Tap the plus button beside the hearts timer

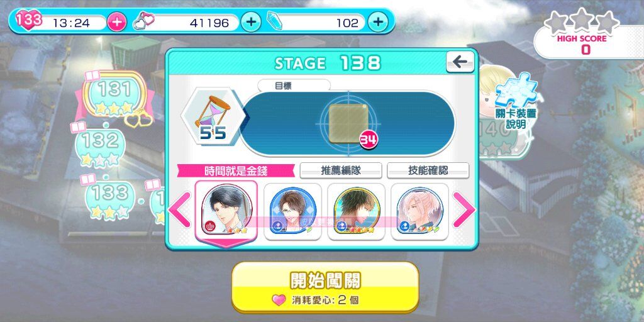click(x=116, y=22)
